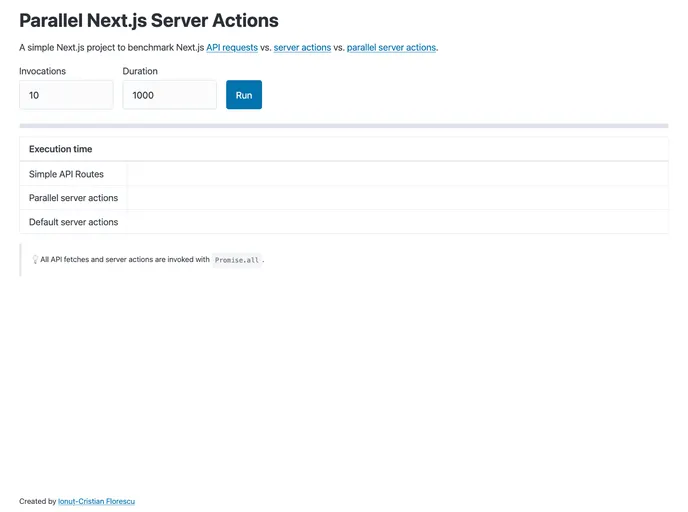Open the parallel server actions link
This screenshot has height=512, width=688.
[x=391, y=47]
